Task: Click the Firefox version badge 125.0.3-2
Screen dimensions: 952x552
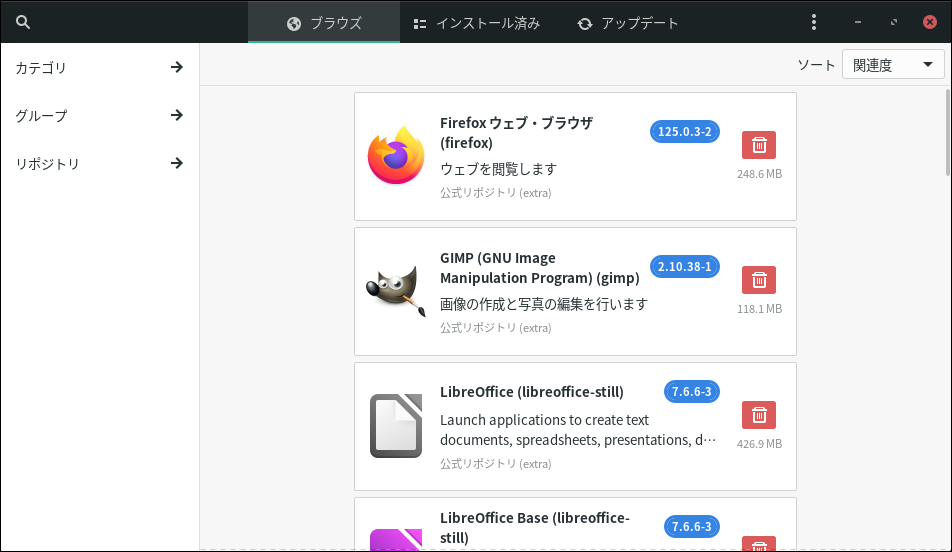Action: [x=685, y=131]
